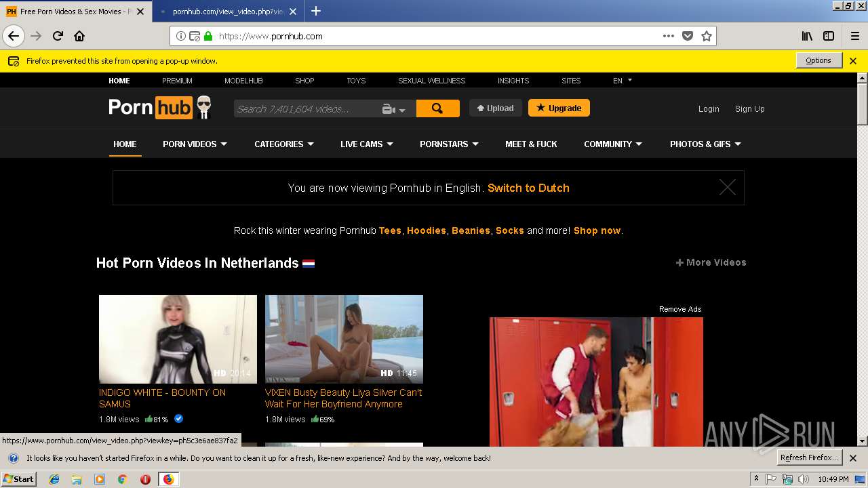This screenshot has width=868, height=488.
Task: Reload the current page
Action: click(x=58, y=36)
